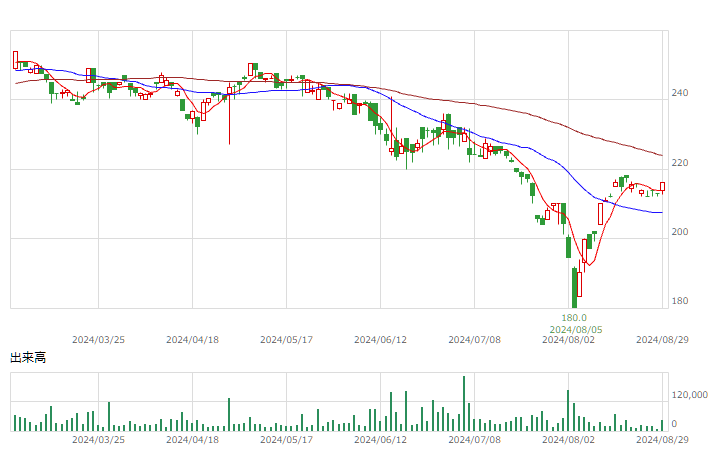The width and height of the screenshot is (721, 457).
Task: Click the 200 price axis label
Action: click(x=680, y=232)
